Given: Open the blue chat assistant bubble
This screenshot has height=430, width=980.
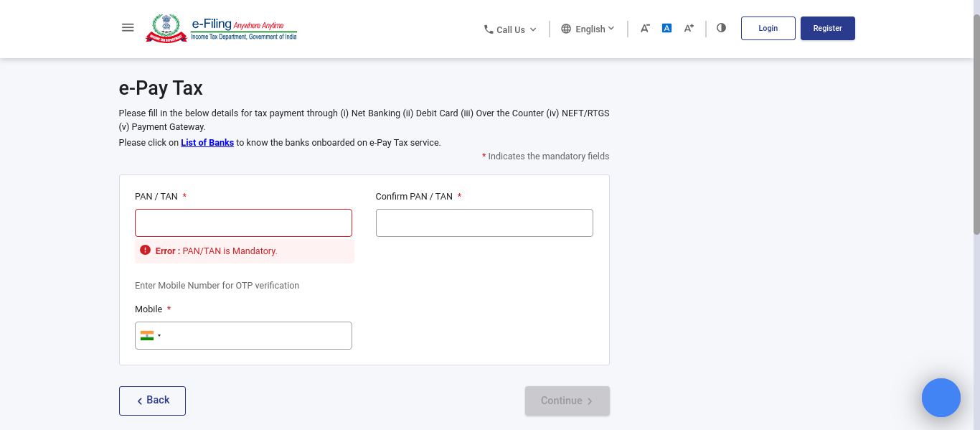Looking at the screenshot, I should point(941,398).
